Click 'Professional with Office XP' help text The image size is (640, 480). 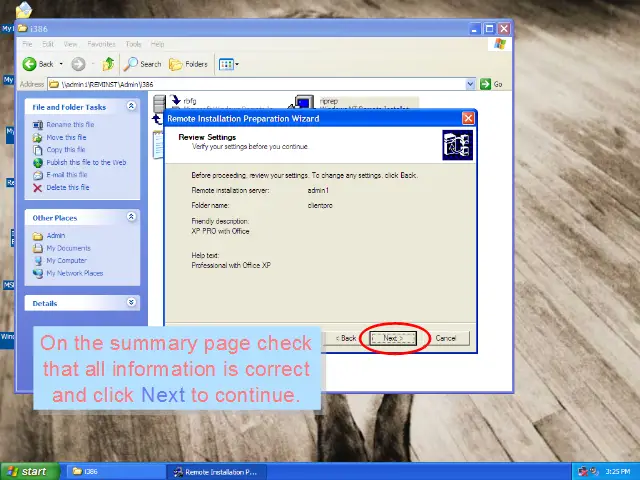tap(231, 265)
